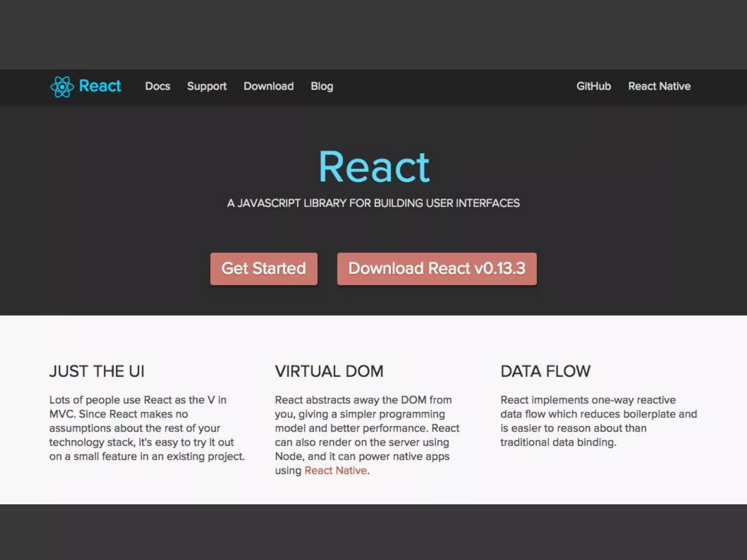
Task: Click the React brand name in navbar
Action: (100, 86)
